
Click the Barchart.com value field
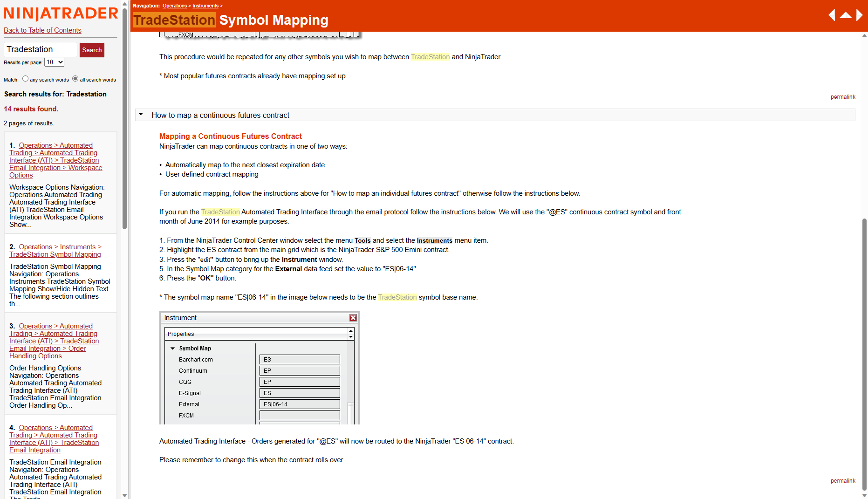[x=300, y=360]
